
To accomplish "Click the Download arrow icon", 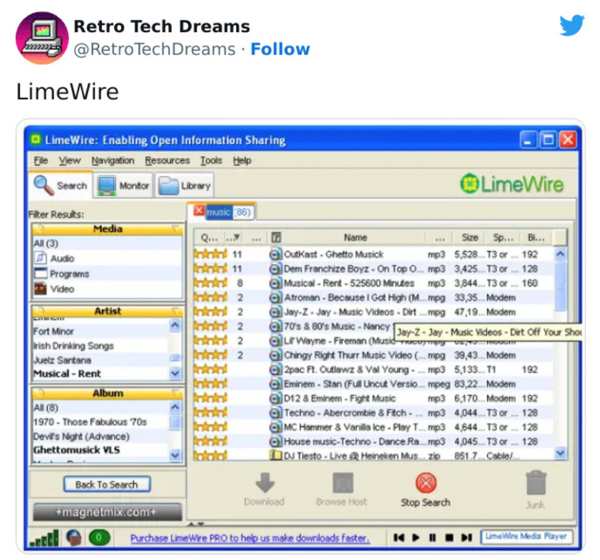I will [265, 482].
